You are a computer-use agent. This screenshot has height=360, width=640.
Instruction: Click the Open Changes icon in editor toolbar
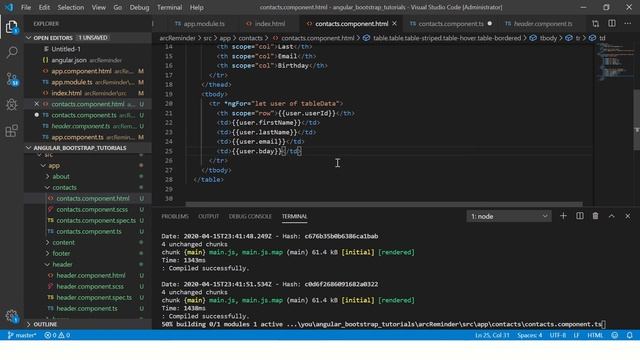pos(596,24)
